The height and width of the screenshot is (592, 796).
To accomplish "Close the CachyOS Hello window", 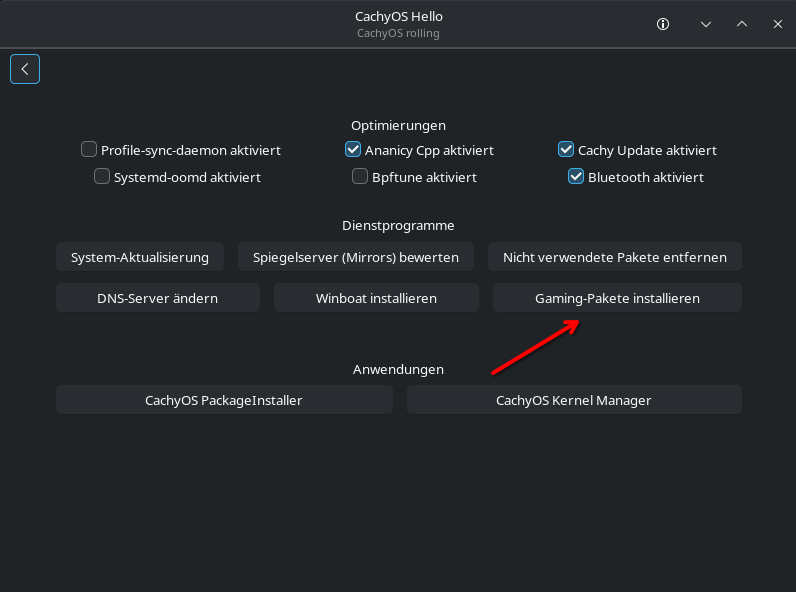I will [x=778, y=24].
